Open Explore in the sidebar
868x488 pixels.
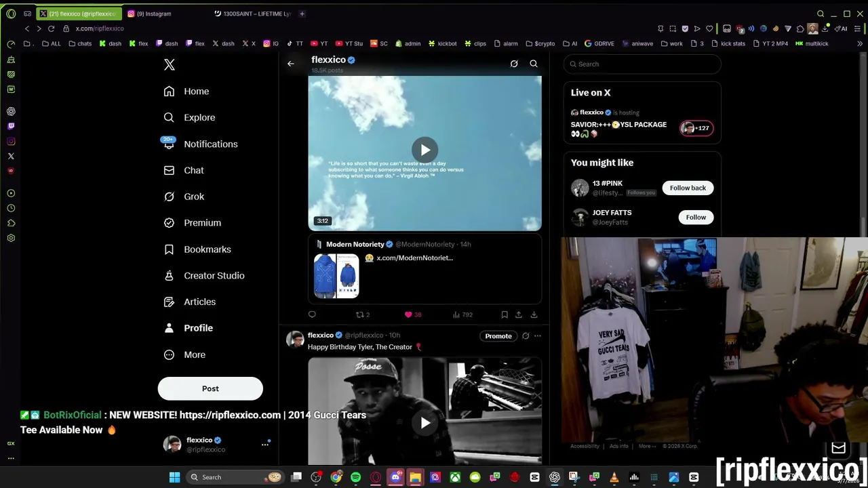[190, 117]
